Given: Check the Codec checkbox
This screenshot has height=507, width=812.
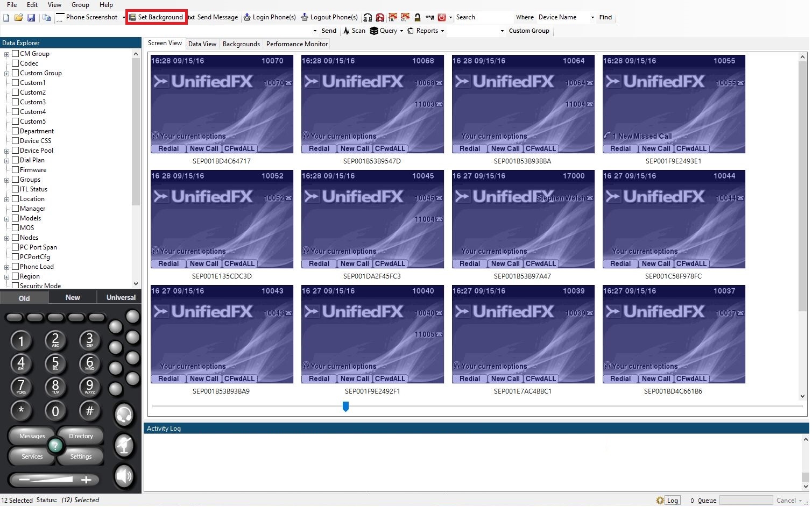Looking at the screenshot, I should click(16, 63).
